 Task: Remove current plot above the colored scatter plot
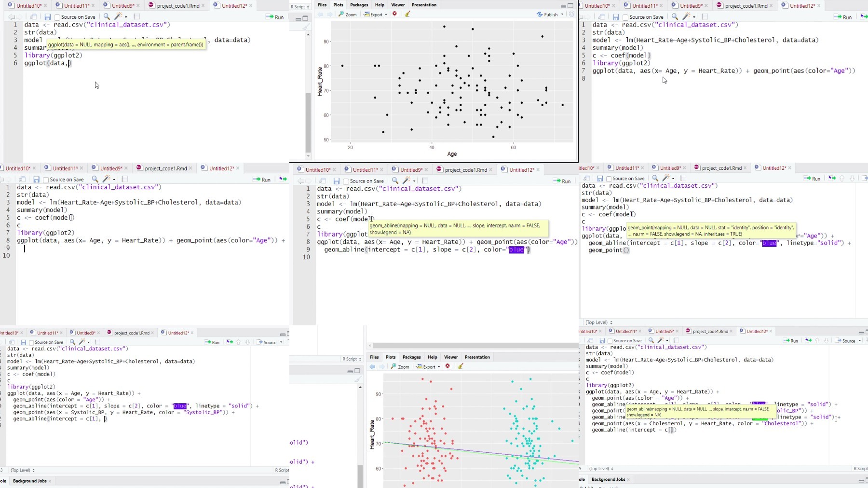tap(448, 366)
